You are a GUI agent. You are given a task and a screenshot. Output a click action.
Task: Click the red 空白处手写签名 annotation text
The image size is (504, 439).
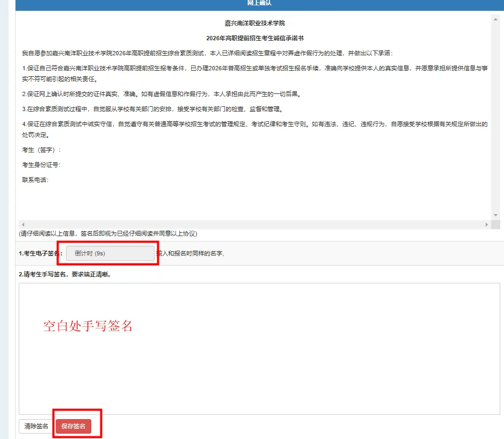(x=88, y=326)
